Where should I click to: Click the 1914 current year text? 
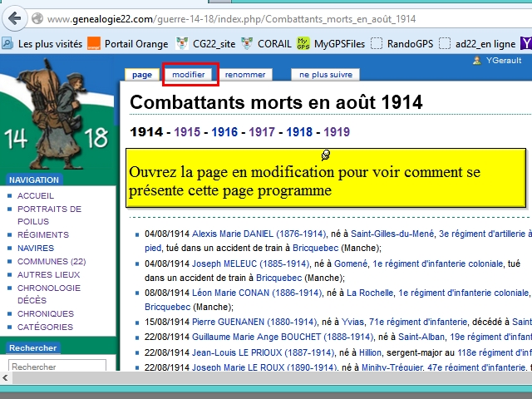tap(146, 131)
